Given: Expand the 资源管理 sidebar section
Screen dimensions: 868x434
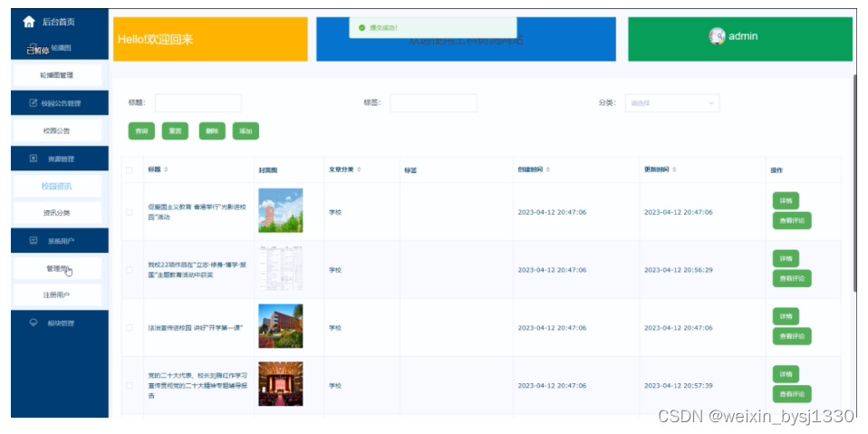Looking at the screenshot, I should [60, 159].
